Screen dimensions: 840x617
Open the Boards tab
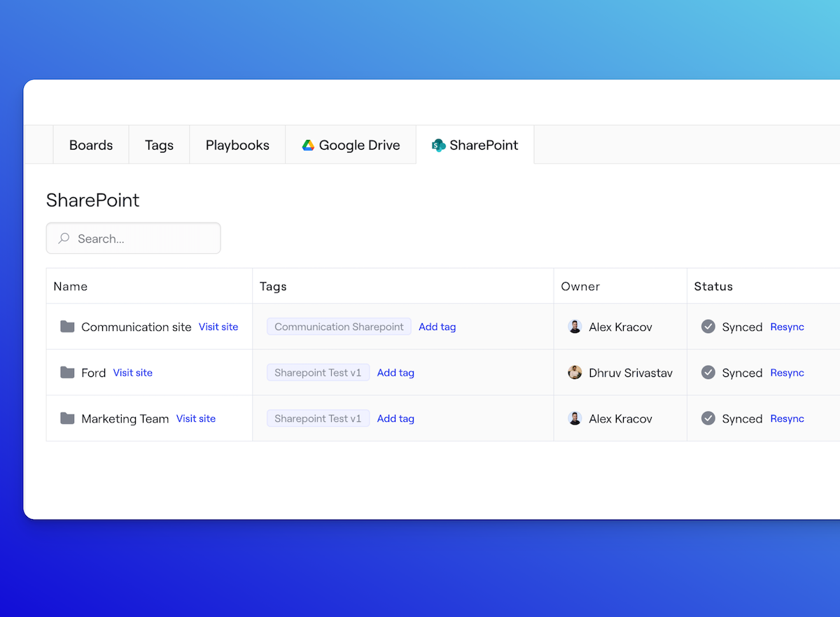(x=91, y=145)
